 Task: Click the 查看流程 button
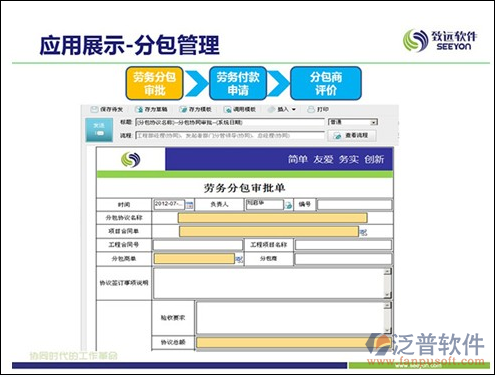352,136
